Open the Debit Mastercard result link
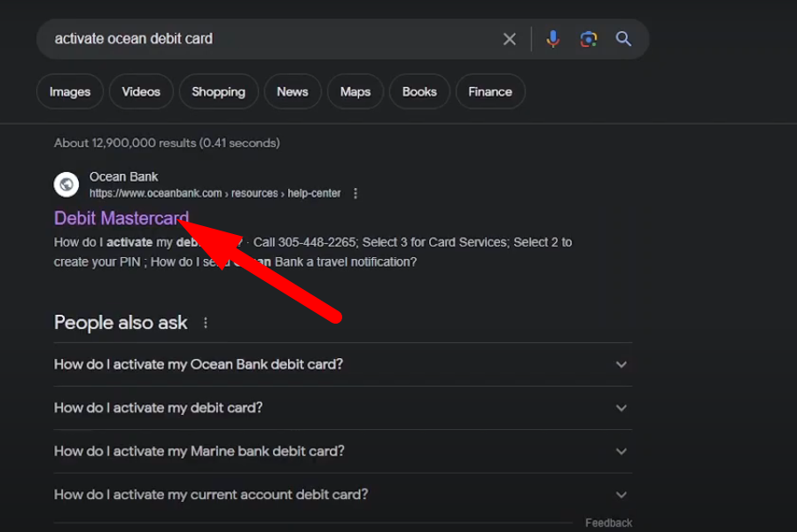This screenshot has height=532, width=797. (121, 218)
